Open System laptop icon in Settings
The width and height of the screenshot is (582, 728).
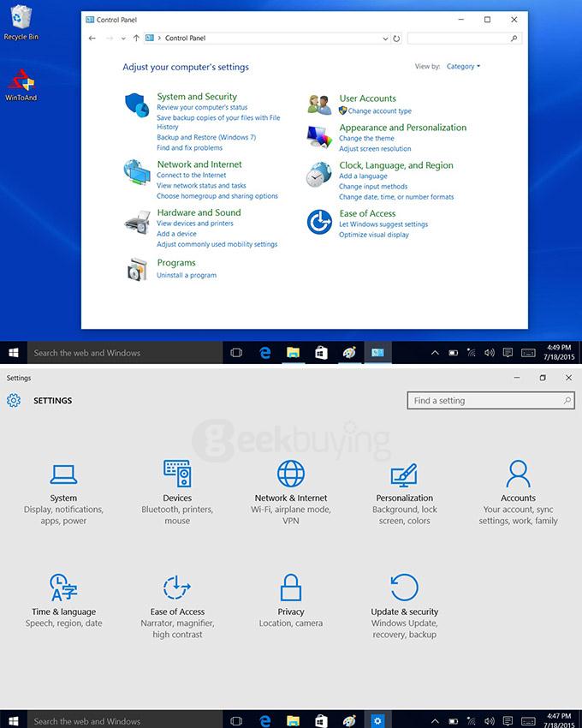[63, 474]
